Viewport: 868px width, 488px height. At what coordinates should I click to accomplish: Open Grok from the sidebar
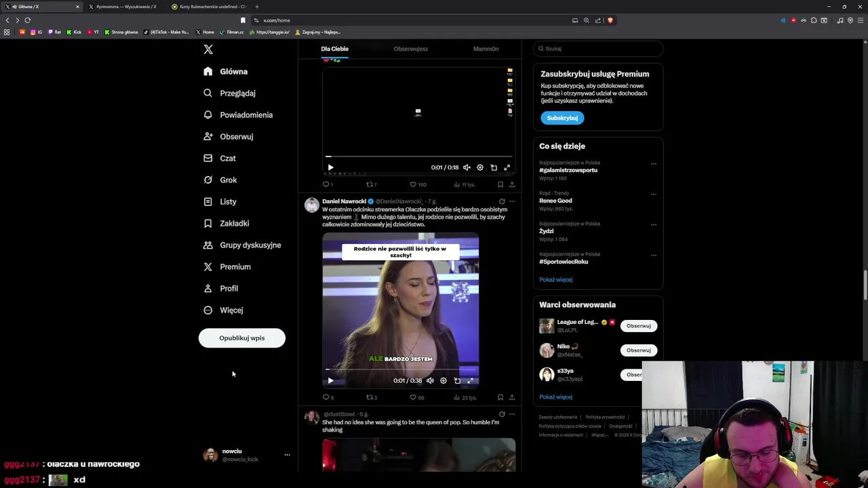pos(221,180)
